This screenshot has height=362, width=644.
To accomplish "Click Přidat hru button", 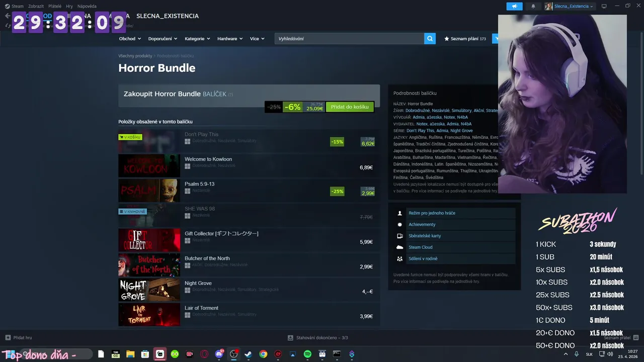I will click(x=19, y=338).
